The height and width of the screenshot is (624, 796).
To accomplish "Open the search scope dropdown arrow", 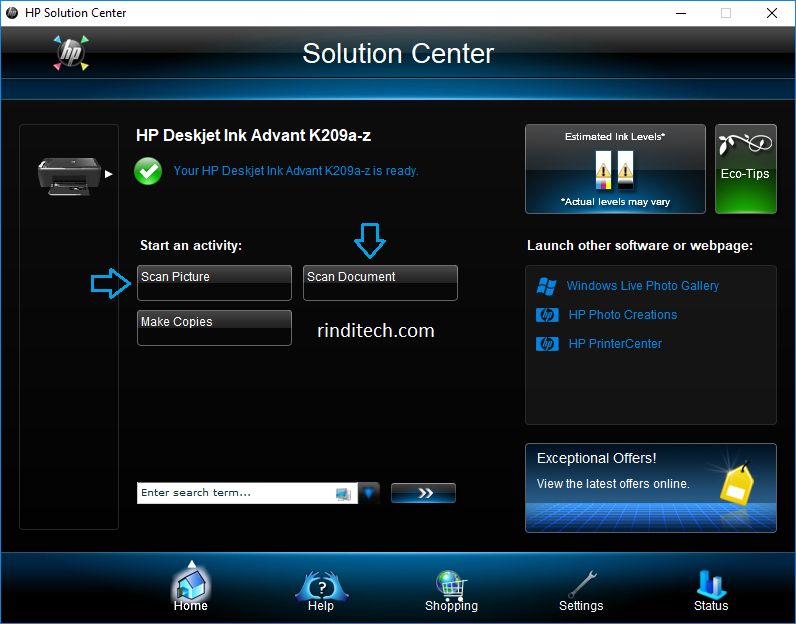I will 369,493.
